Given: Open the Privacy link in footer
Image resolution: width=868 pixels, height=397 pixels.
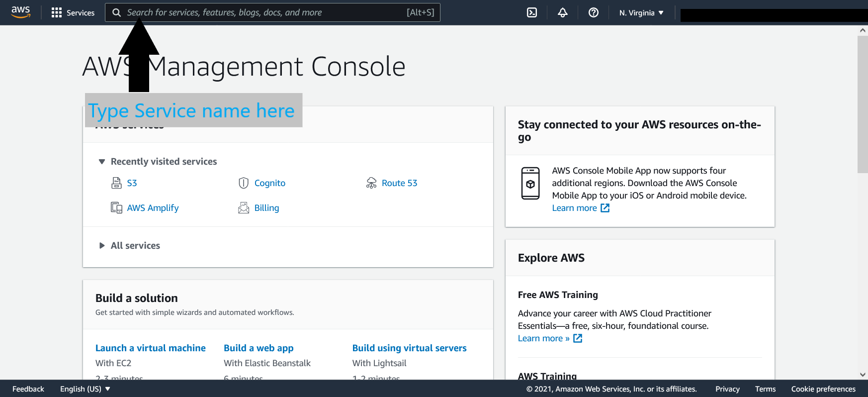Looking at the screenshot, I should (x=727, y=389).
